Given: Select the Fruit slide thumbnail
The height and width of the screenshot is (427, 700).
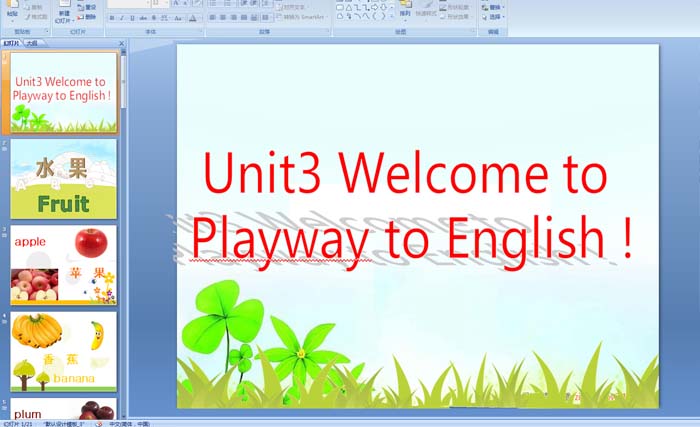Looking at the screenshot, I should 63,179.
